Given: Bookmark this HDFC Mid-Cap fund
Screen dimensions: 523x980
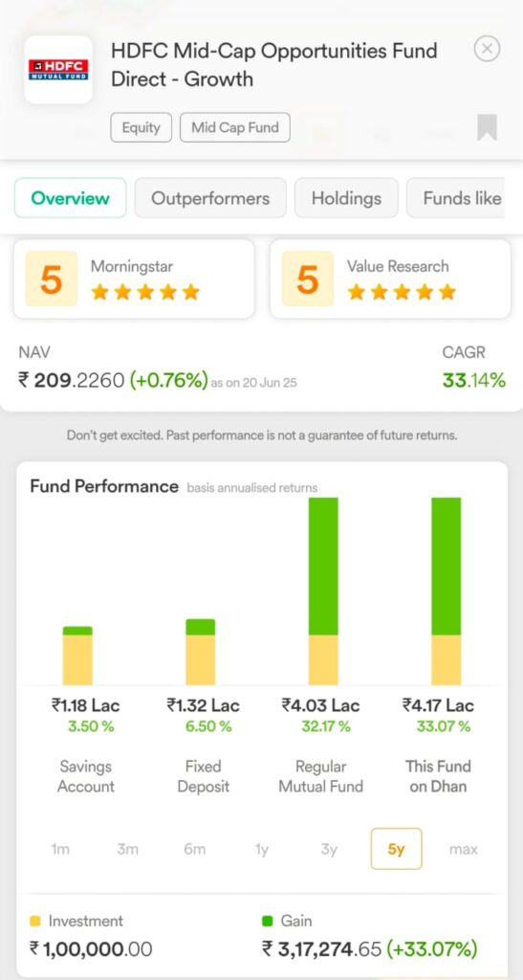Looking at the screenshot, I should point(487,127).
